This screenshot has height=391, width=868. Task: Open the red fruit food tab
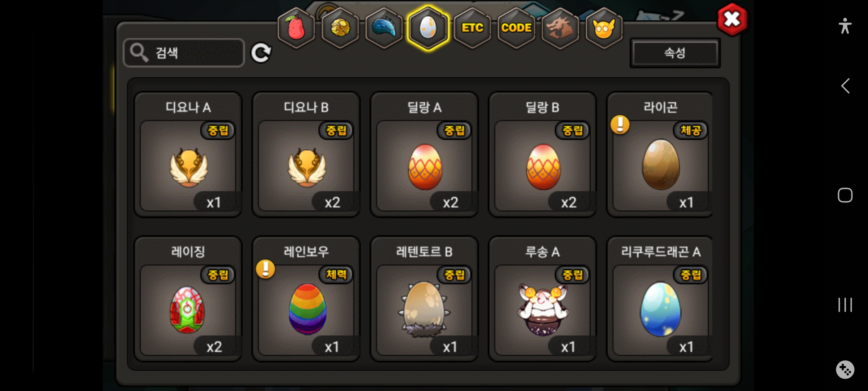(296, 28)
